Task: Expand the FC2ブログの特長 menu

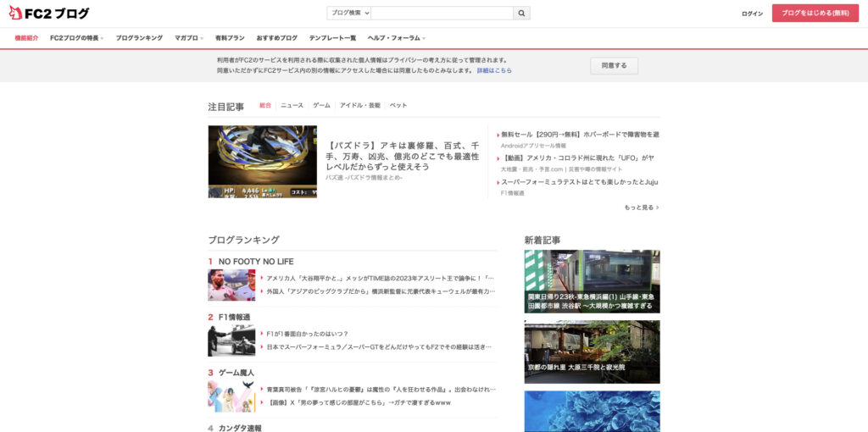Action: click(76, 38)
